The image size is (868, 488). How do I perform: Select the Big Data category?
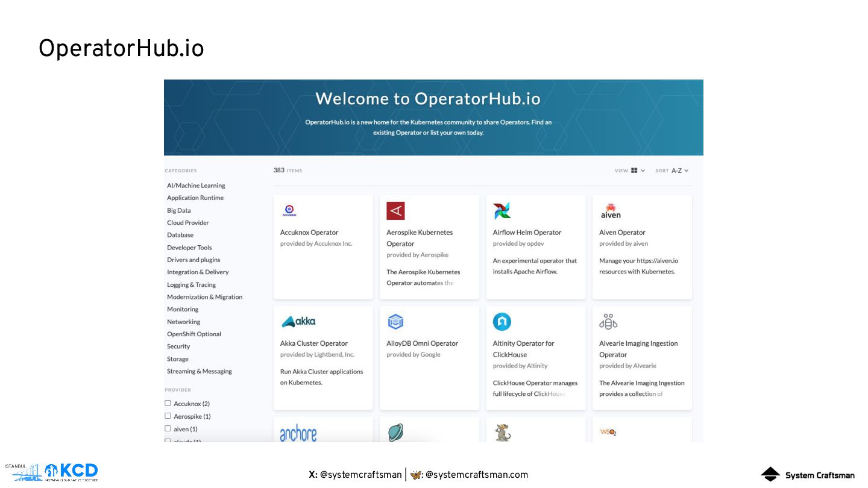pyautogui.click(x=179, y=210)
